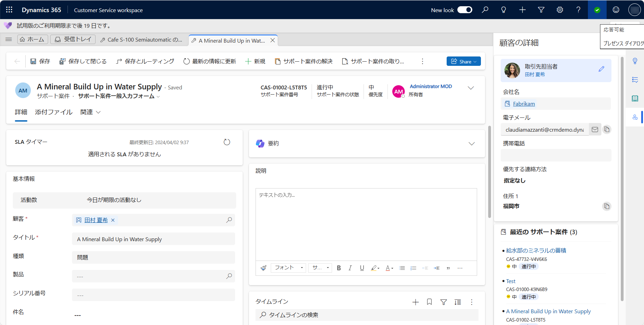Click the search magnifier in top bar

point(485,10)
